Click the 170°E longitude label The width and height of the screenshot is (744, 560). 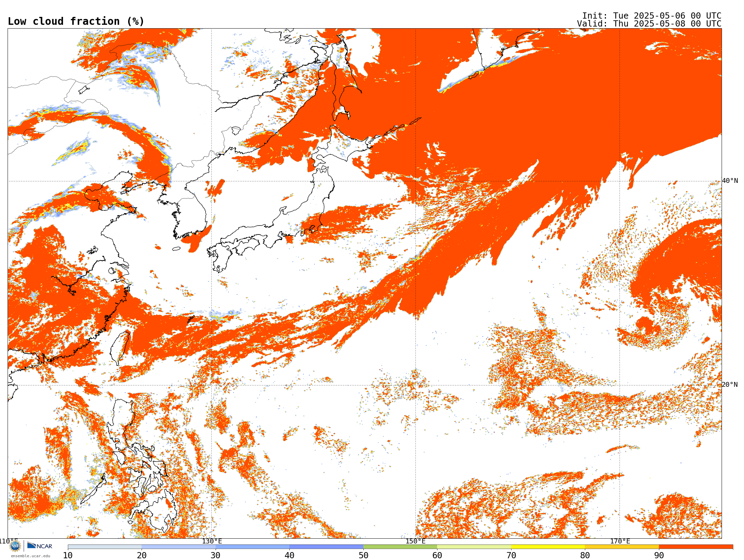point(620,541)
